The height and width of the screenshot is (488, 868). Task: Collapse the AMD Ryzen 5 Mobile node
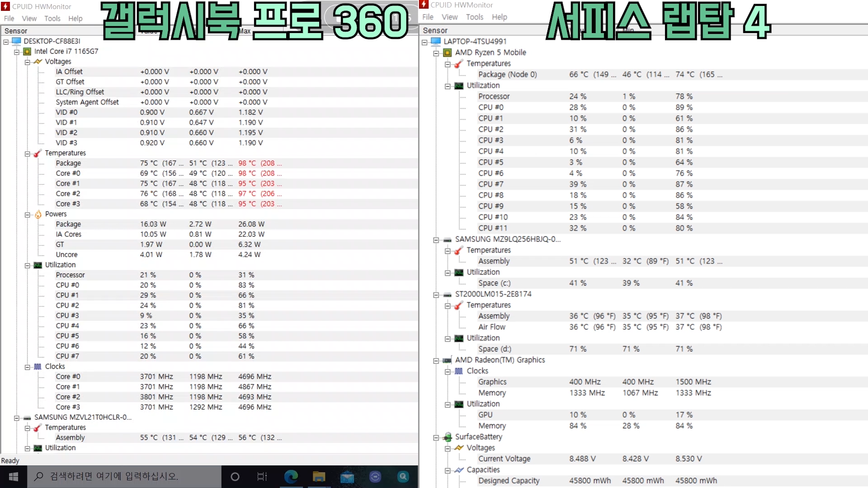[436, 53]
